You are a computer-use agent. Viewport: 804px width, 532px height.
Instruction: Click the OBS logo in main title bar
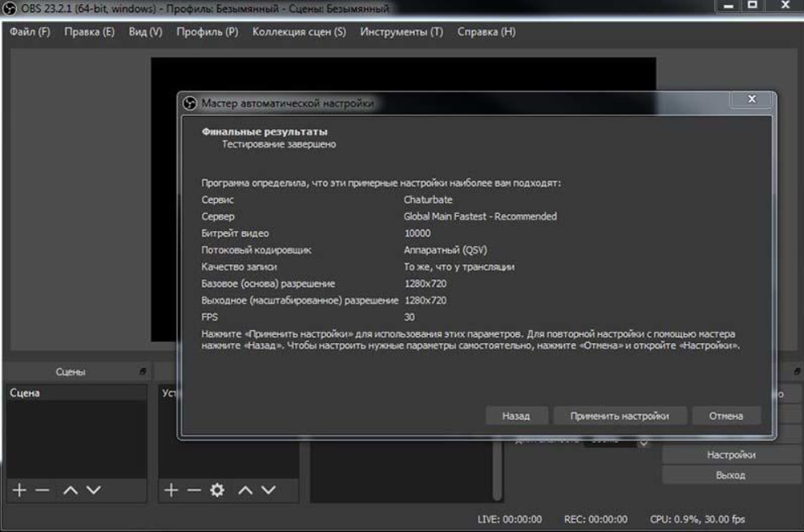click(x=9, y=8)
